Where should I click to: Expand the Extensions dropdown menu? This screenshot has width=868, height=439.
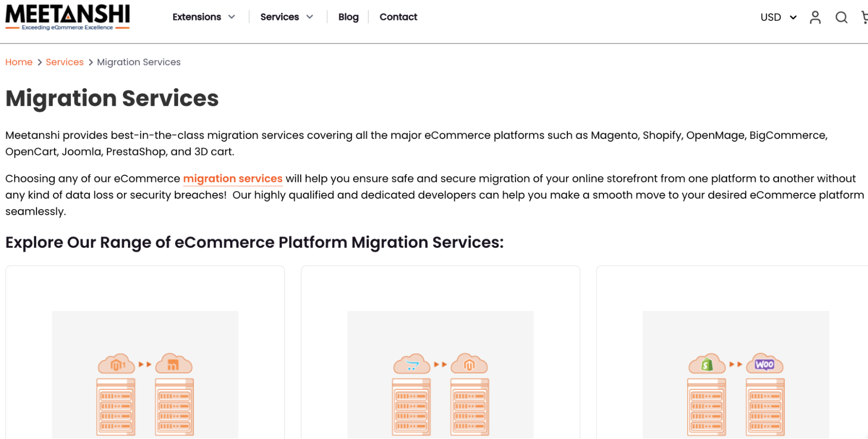click(x=203, y=17)
